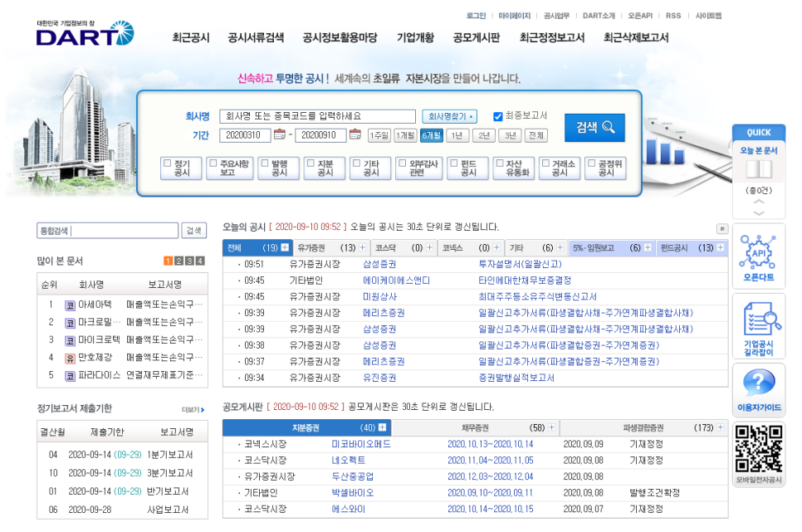Open the 최근삭제보고서 menu
The height and width of the screenshot is (532, 802).
coord(636,37)
